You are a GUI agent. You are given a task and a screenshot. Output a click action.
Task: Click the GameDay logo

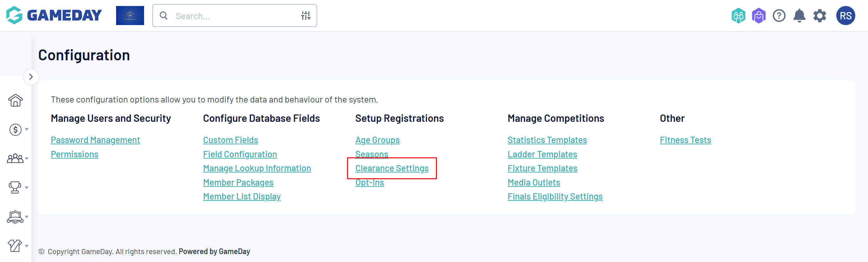click(54, 15)
